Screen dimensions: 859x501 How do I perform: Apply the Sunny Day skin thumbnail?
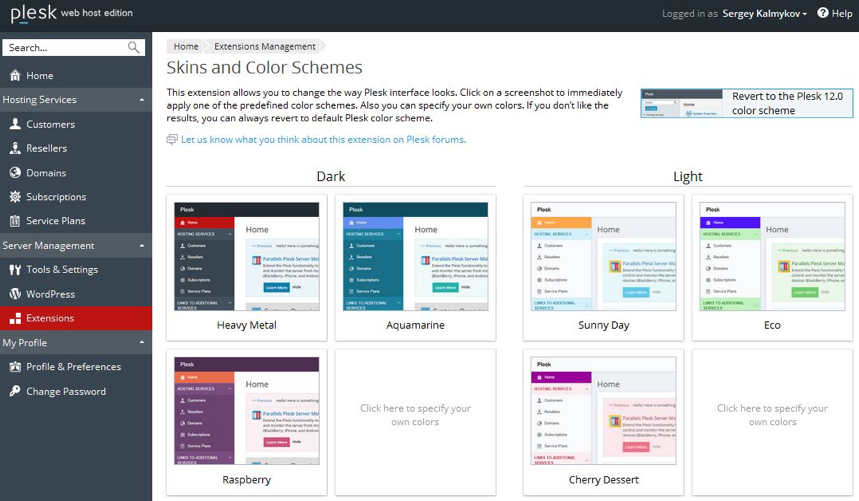click(603, 256)
